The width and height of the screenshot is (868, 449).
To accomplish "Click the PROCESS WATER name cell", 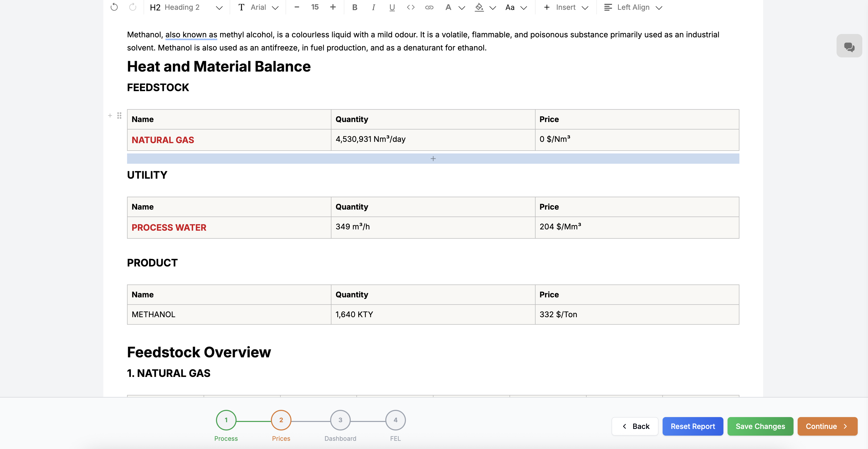I will tap(229, 228).
